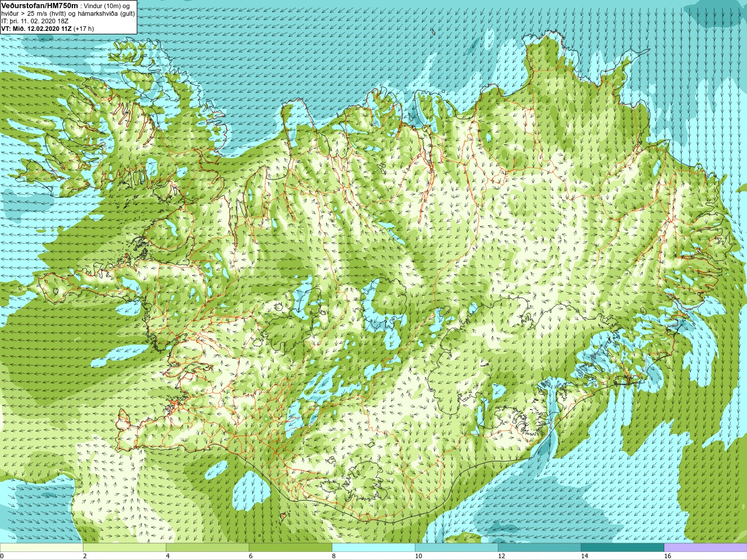Click the turquoise 10–12 legend swatch
The height and width of the screenshot is (560, 747).
pyautogui.click(x=456, y=548)
